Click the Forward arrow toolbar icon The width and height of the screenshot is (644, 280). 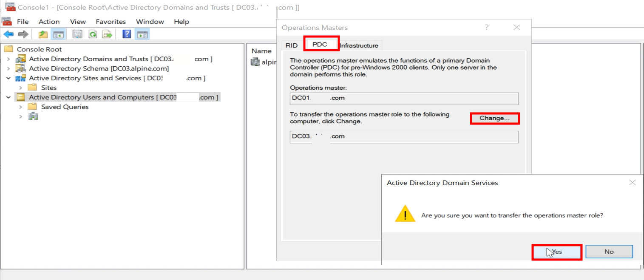(x=23, y=34)
